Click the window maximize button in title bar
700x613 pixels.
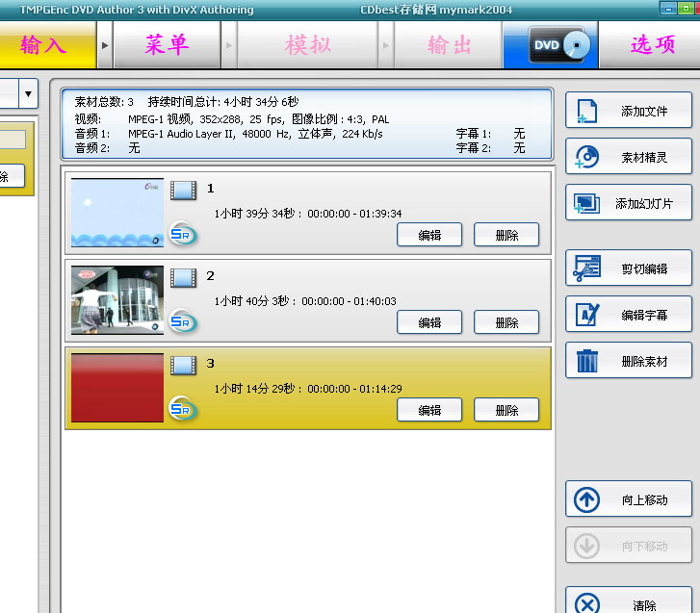pos(686,9)
